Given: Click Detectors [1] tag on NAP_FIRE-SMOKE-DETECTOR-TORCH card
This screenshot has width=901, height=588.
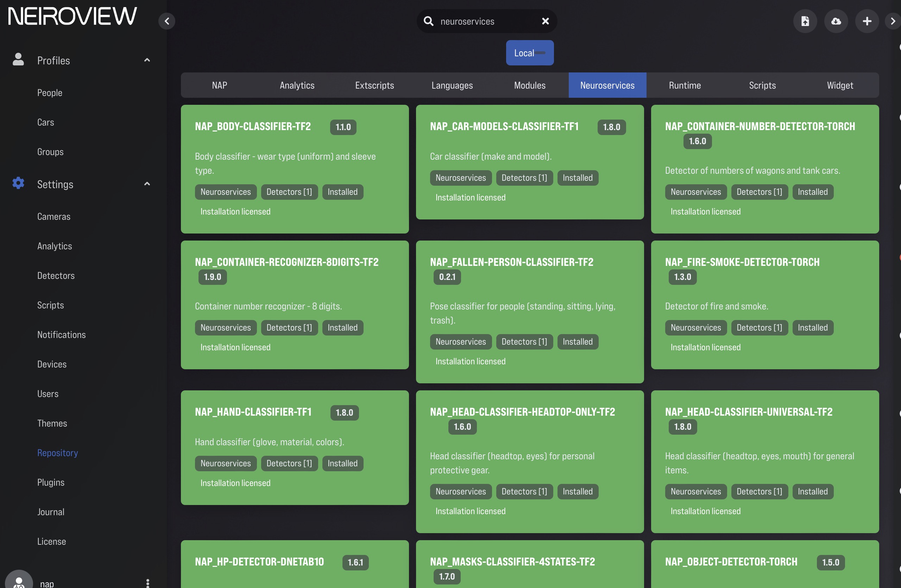Looking at the screenshot, I should coord(760,328).
